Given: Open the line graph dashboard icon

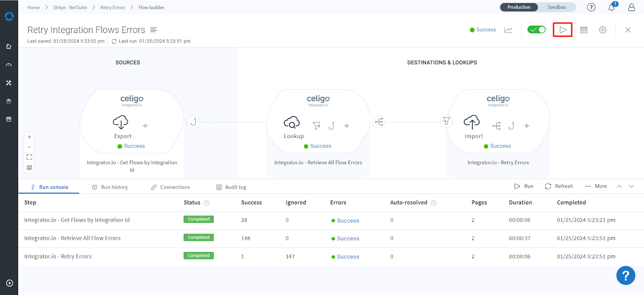Looking at the screenshot, I should (508, 30).
